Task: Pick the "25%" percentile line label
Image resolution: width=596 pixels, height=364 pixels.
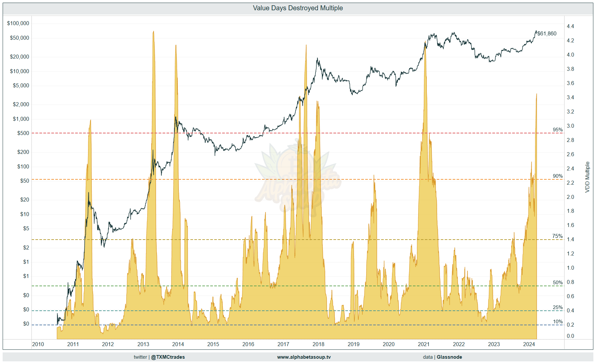Action: pyautogui.click(x=558, y=307)
